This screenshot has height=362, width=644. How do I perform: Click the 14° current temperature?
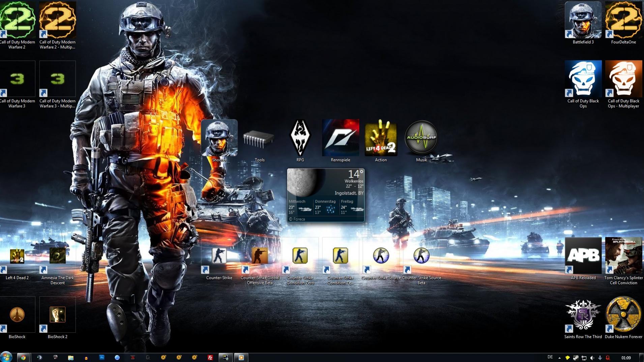tap(356, 174)
